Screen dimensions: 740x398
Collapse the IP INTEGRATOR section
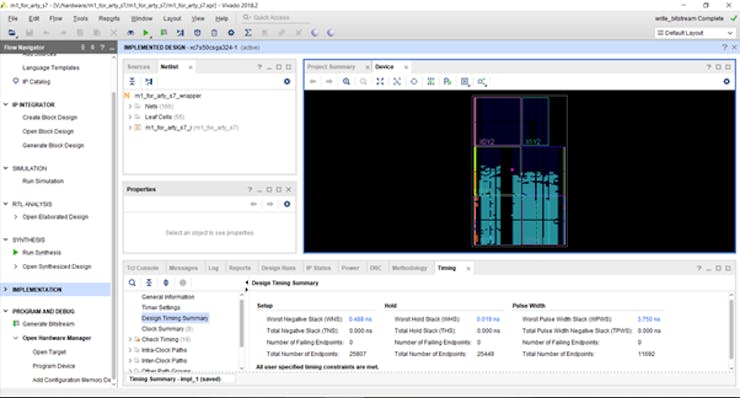[6, 104]
